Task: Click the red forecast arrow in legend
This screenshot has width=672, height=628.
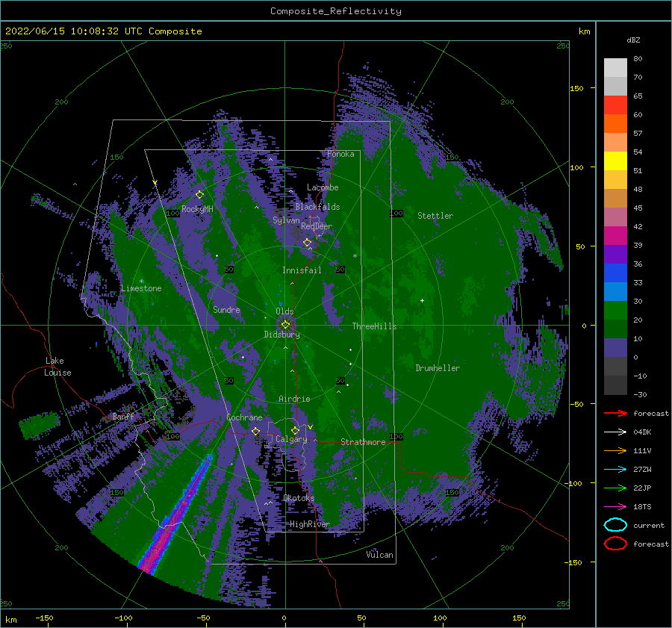Action: (615, 413)
